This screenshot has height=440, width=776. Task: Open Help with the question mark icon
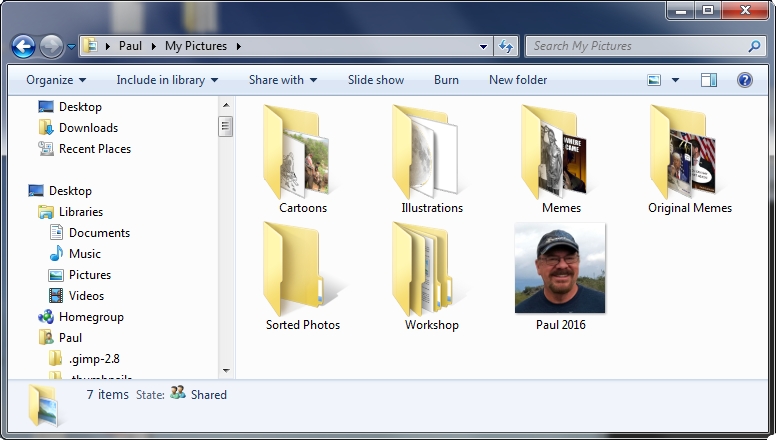tap(744, 80)
